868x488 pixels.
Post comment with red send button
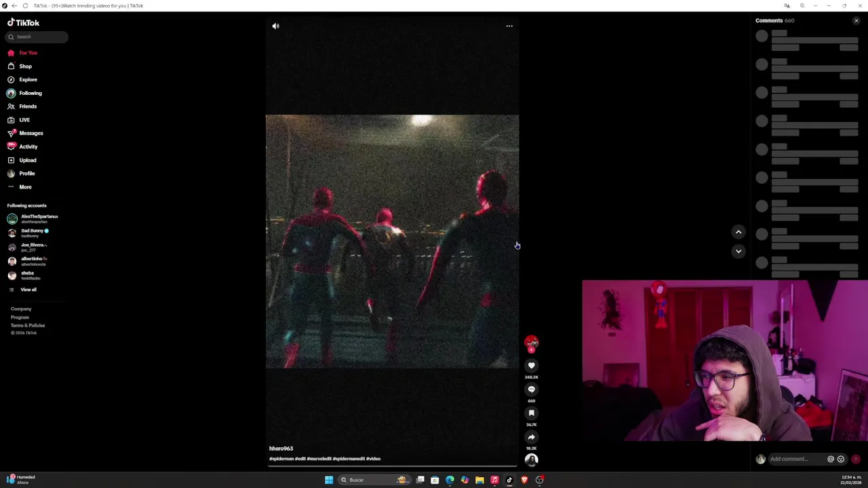(x=856, y=459)
